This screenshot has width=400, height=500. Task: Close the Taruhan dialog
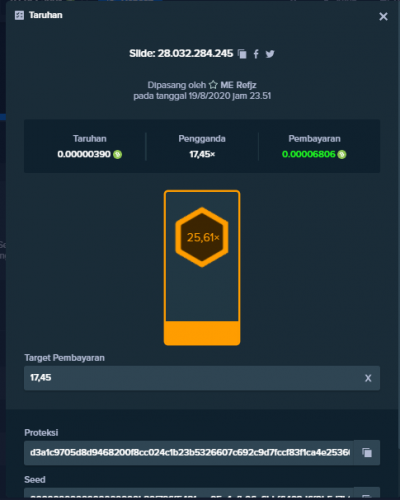[383, 16]
